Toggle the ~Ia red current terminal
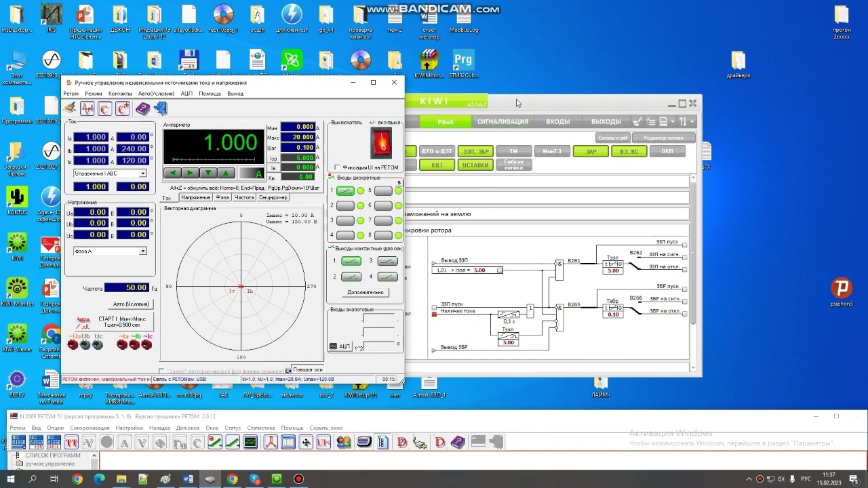 pos(122,344)
